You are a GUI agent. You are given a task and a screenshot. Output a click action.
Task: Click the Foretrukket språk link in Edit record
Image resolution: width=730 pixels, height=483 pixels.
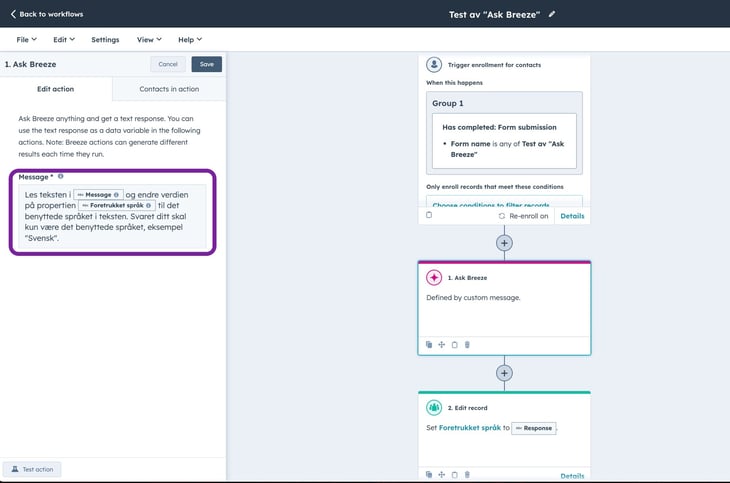click(x=470, y=428)
